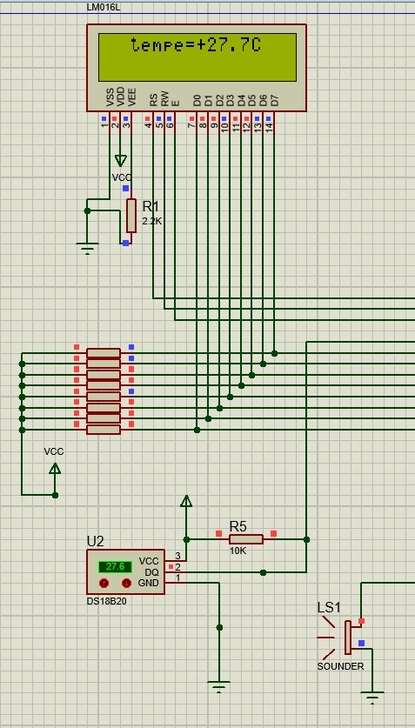Click the junction dot on the DS18B20 ground wire

[x=219, y=627]
